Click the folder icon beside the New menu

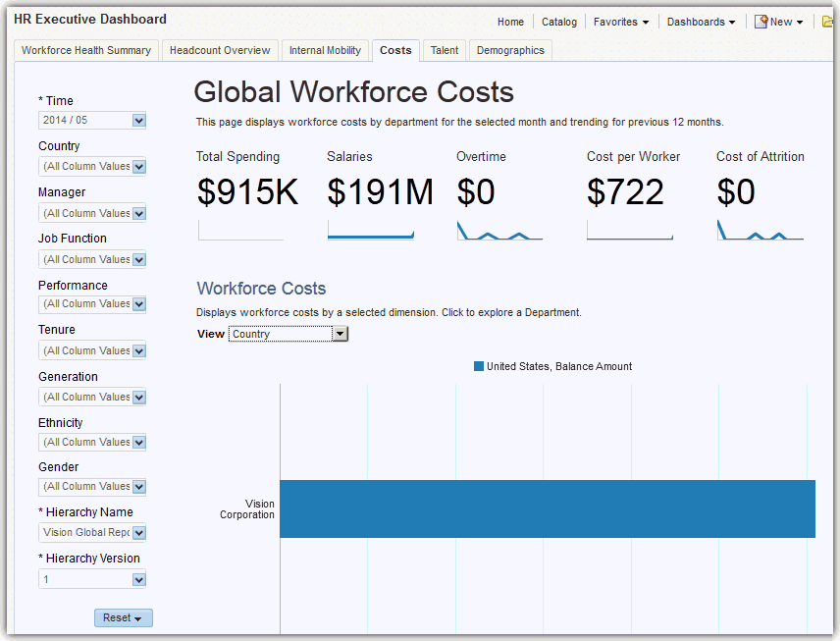(828, 22)
